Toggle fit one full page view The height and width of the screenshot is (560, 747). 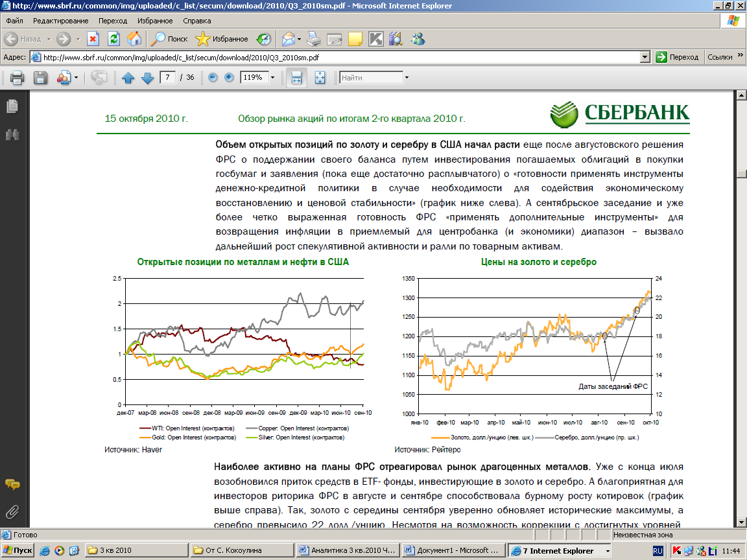(320, 78)
